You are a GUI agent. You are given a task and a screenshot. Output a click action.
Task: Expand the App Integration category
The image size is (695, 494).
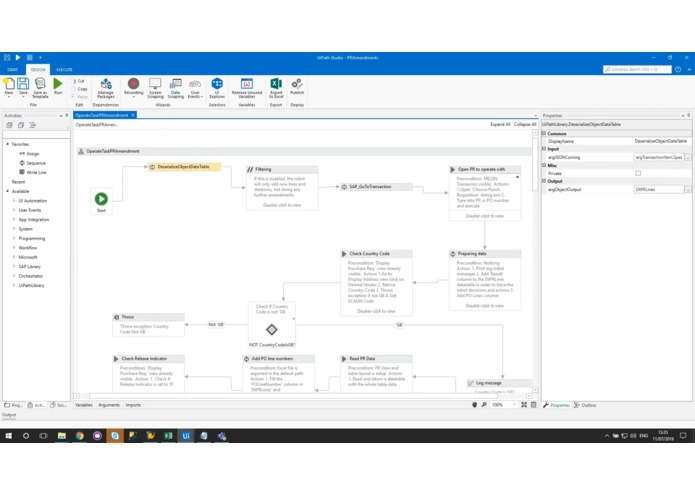pos(14,219)
